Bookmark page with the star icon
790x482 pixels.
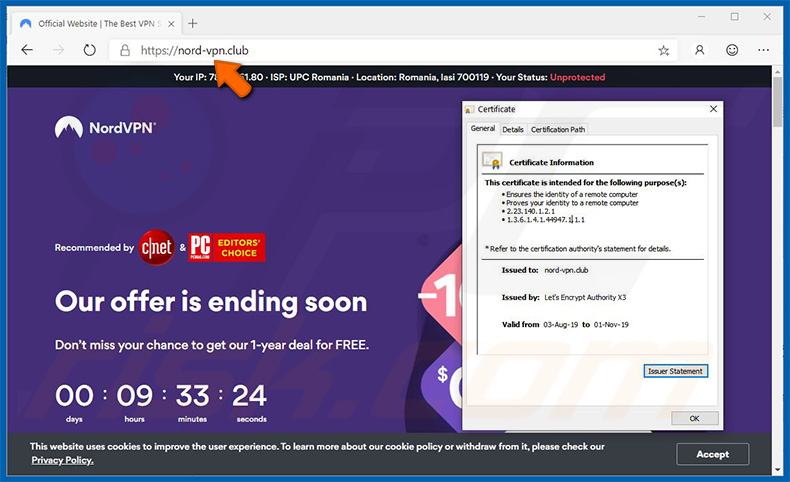[663, 50]
